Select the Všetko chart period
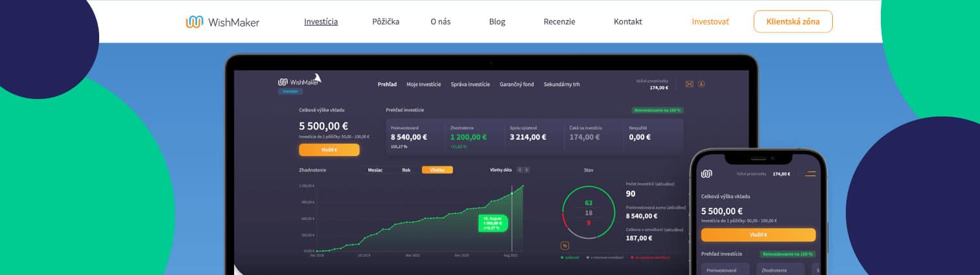The height and width of the screenshot is (275, 980). point(437,170)
